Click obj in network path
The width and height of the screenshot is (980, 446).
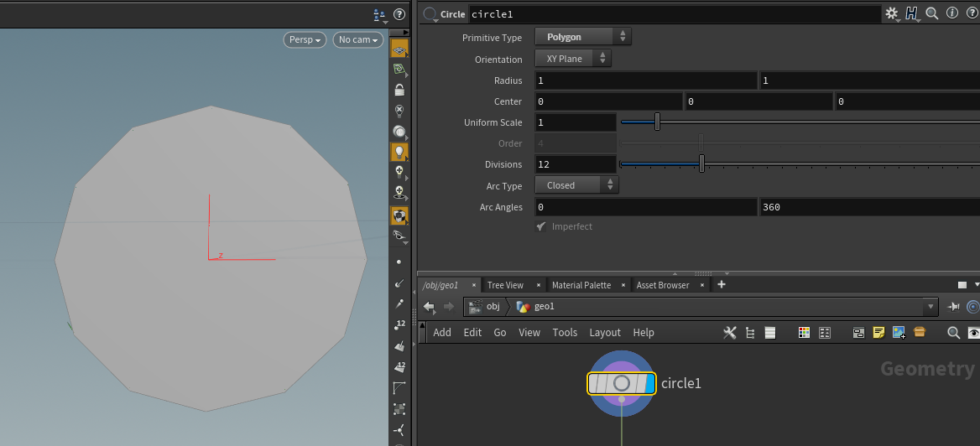[x=493, y=307]
